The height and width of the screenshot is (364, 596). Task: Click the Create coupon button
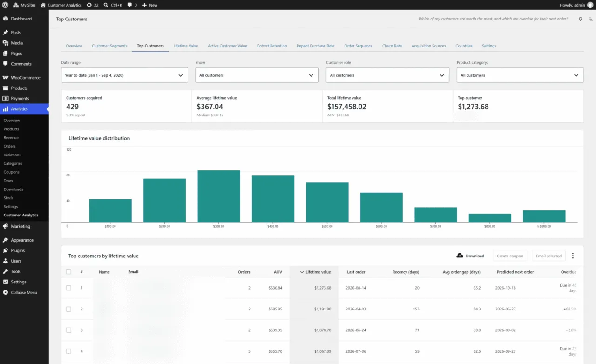[x=510, y=256]
